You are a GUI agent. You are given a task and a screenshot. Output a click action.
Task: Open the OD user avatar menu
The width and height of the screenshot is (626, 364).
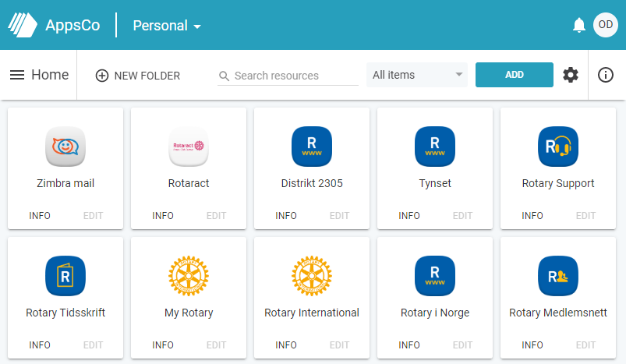(605, 25)
